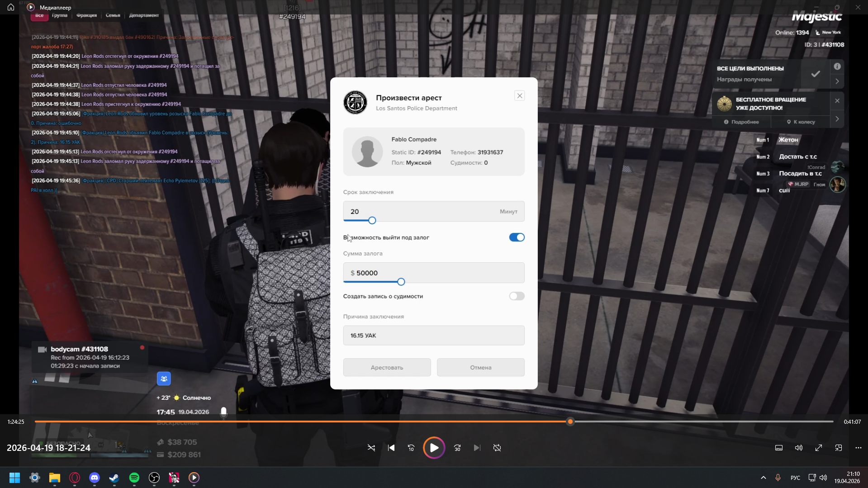Open the taskbar clock and calendar
The height and width of the screenshot is (488, 868).
point(847,478)
